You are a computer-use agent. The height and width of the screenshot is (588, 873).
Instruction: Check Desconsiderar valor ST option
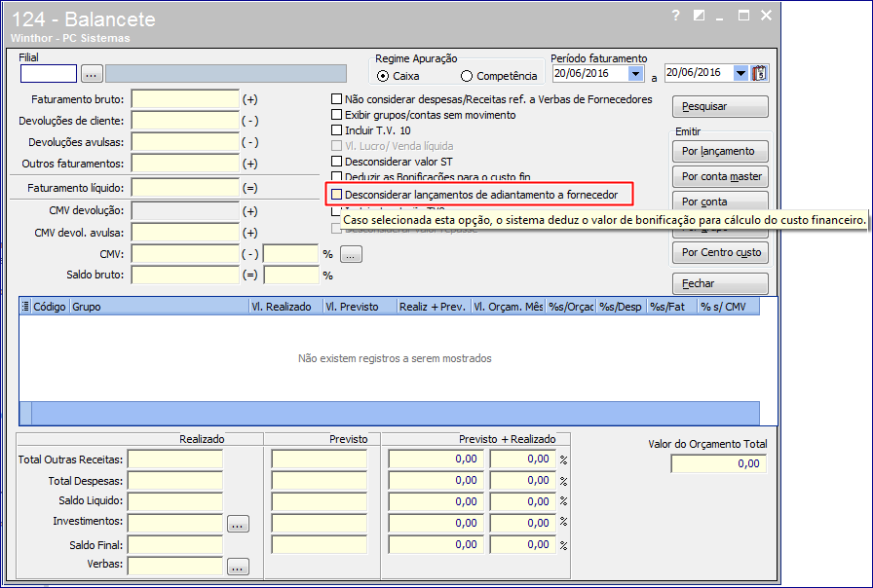click(x=336, y=162)
